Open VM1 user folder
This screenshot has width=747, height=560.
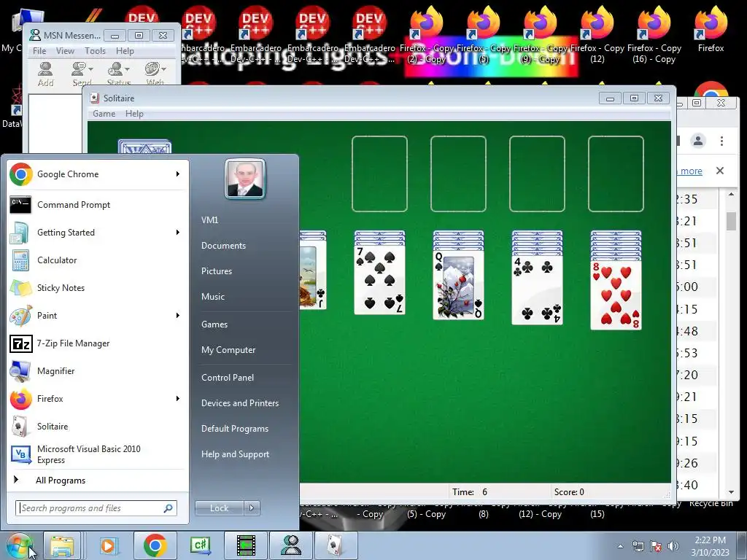point(209,220)
